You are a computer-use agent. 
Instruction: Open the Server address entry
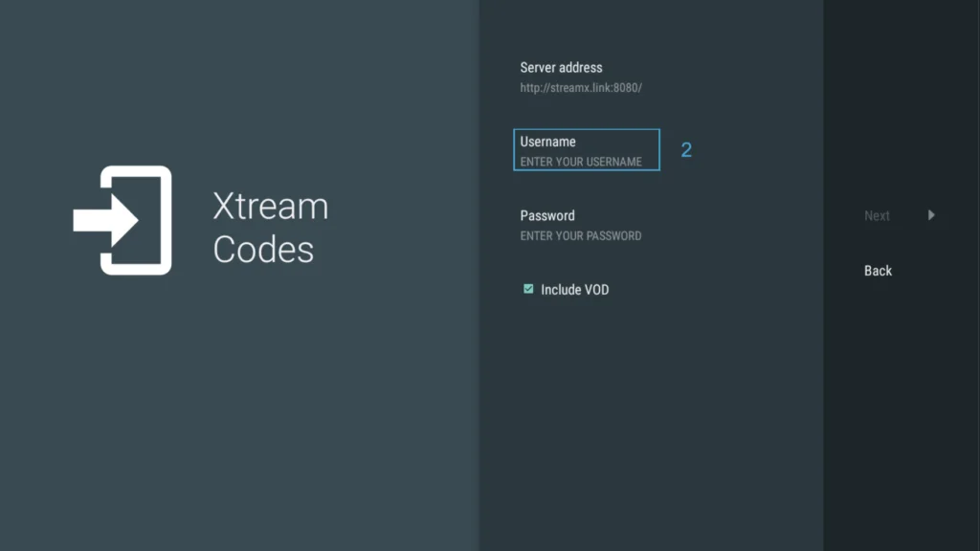point(561,68)
